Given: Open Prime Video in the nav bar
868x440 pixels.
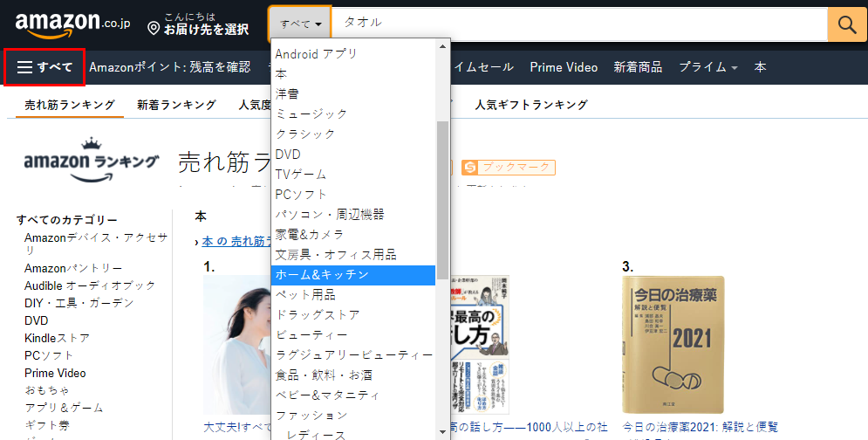Looking at the screenshot, I should 564,67.
